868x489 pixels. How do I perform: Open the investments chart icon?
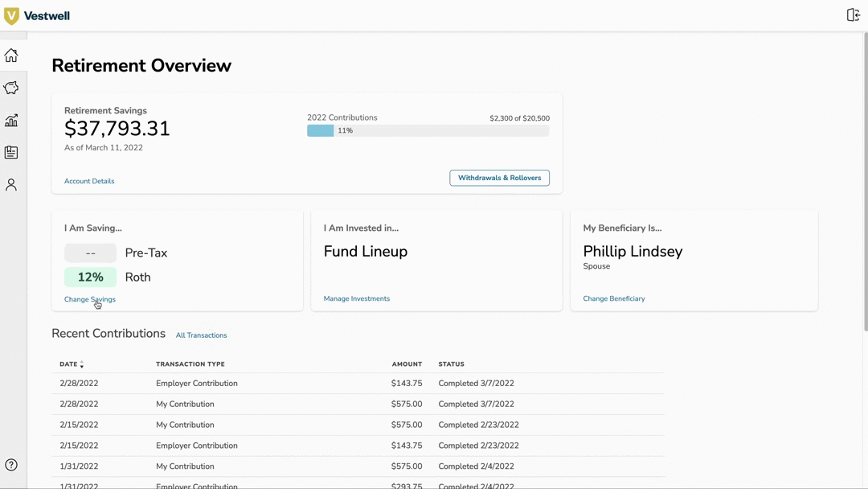pos(11,121)
